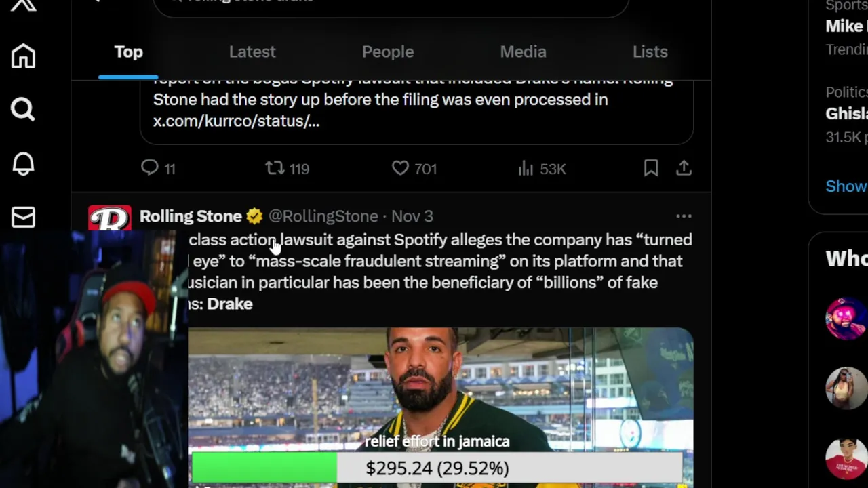Click the green donation progress bar
This screenshot has width=868, height=488.
pyautogui.click(x=264, y=468)
